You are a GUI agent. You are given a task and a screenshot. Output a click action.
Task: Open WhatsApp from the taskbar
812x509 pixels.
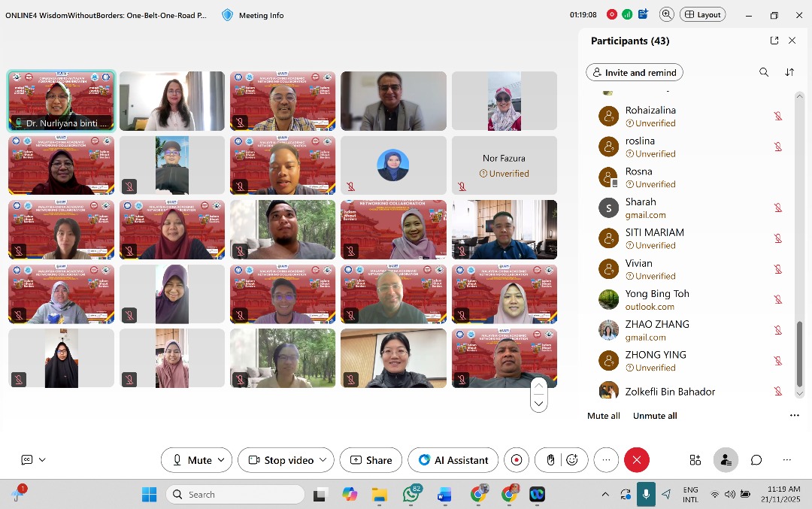tap(411, 495)
